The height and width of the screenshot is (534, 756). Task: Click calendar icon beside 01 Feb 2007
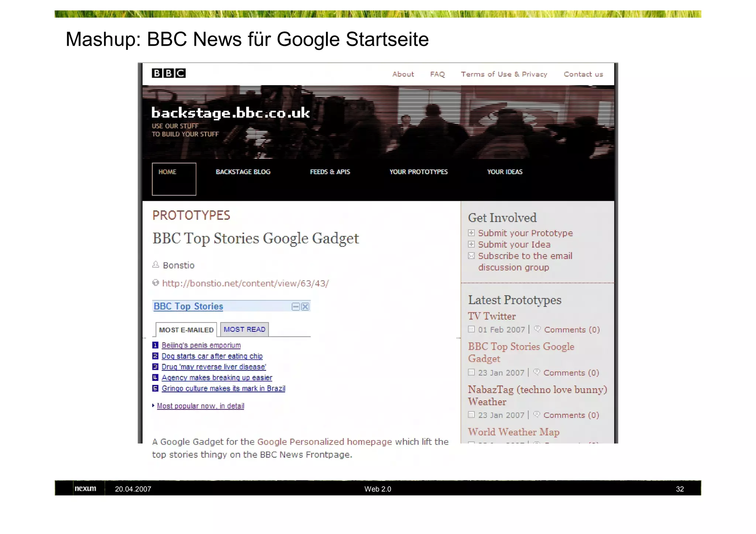pyautogui.click(x=471, y=329)
